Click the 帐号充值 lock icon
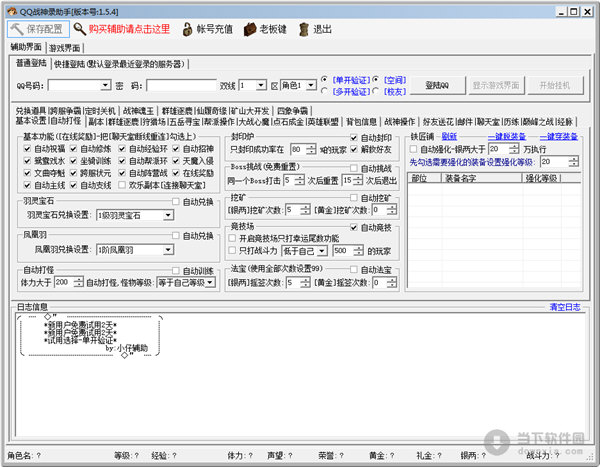The image size is (600, 467). pos(187,29)
